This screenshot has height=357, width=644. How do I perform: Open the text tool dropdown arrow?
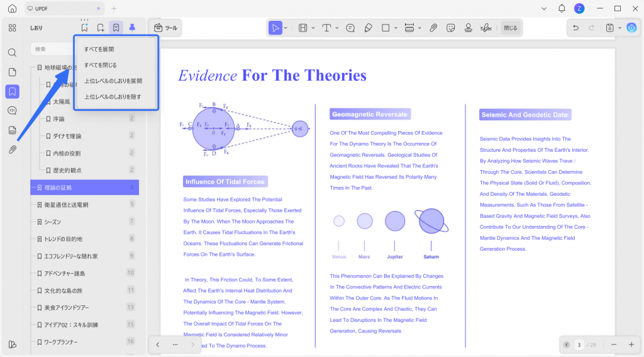337,28
